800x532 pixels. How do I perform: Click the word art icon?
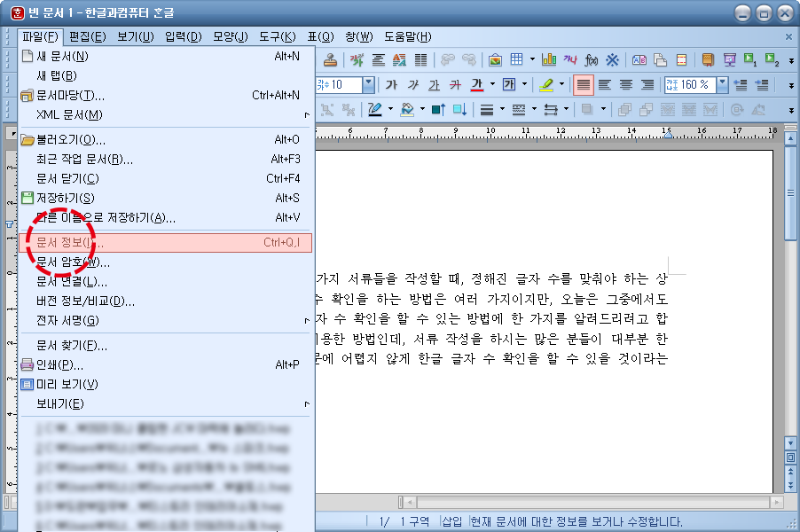pos(570,59)
